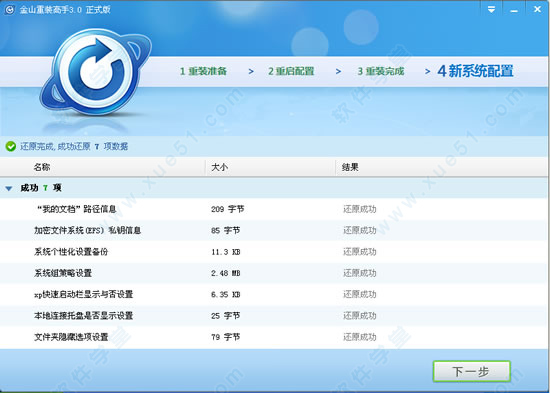The image size is (550, 393).
Task: Click the 11.3 KB size value
Action: coord(226,252)
